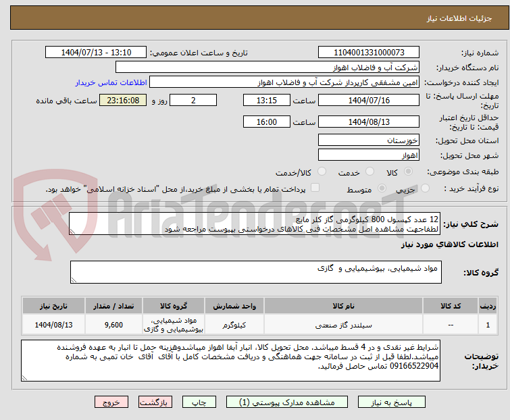The image size is (510, 420).
Task: Click the پاسخ به نیاز button
Action: point(391,402)
